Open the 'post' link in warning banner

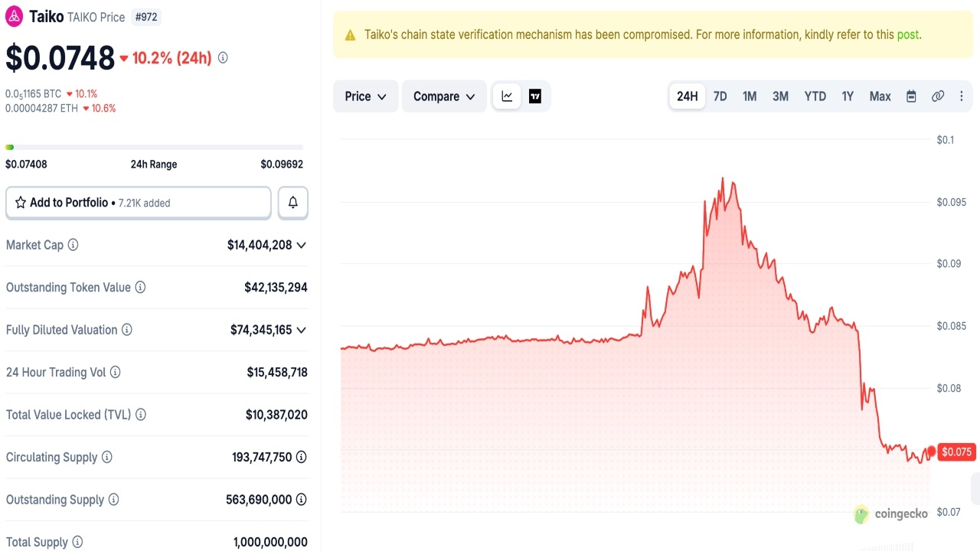(908, 35)
